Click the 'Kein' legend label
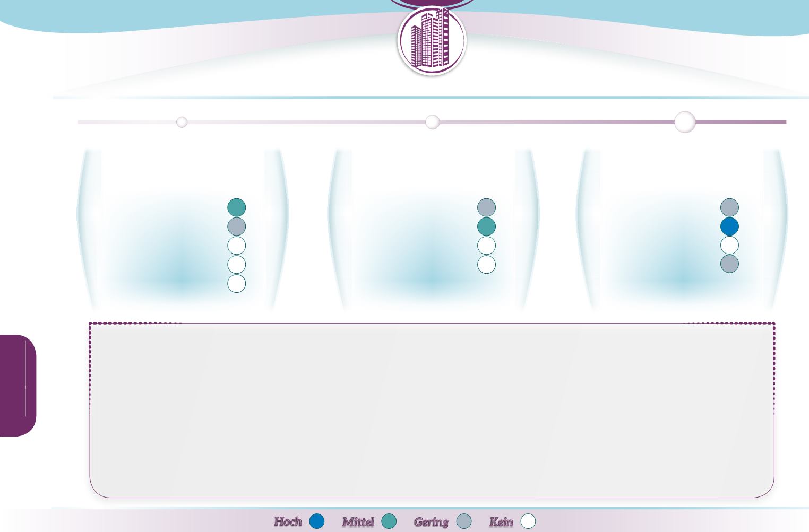Image resolution: width=809 pixels, height=532 pixels. [x=501, y=521]
